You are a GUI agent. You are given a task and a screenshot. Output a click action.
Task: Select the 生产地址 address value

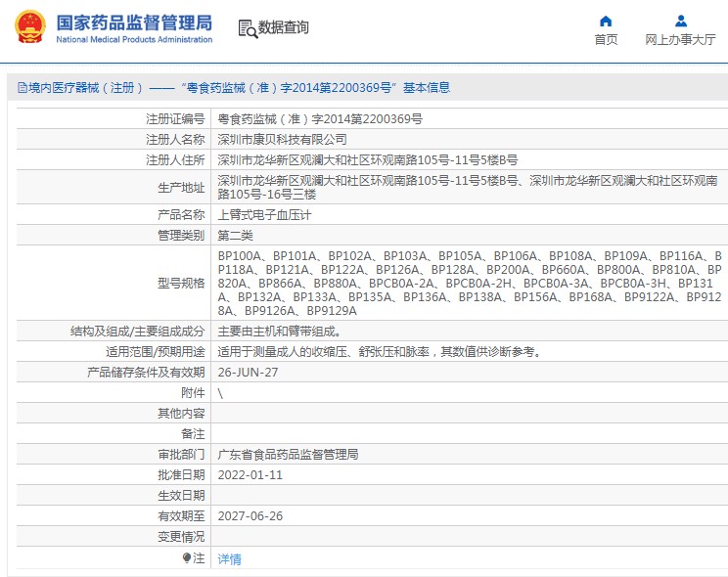468,187
